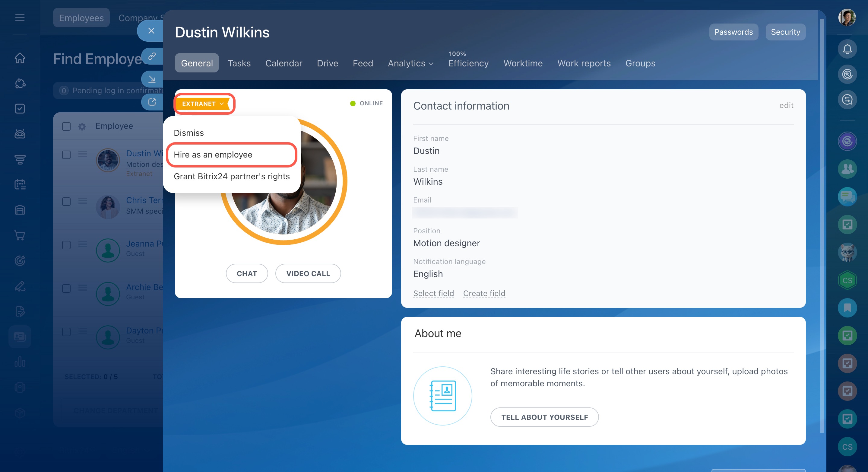Image resolution: width=868 pixels, height=472 pixels.
Task: Open the shopping cart sidebar icon
Action: 20,235
